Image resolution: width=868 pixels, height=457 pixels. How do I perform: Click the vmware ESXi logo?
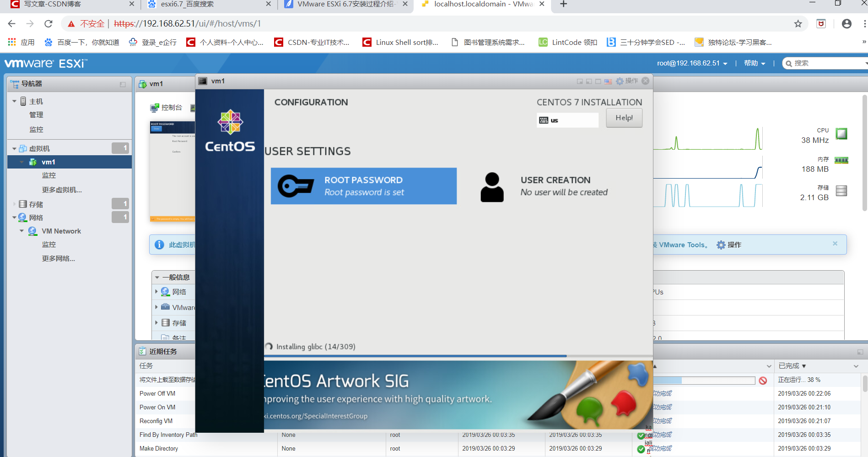coord(46,63)
